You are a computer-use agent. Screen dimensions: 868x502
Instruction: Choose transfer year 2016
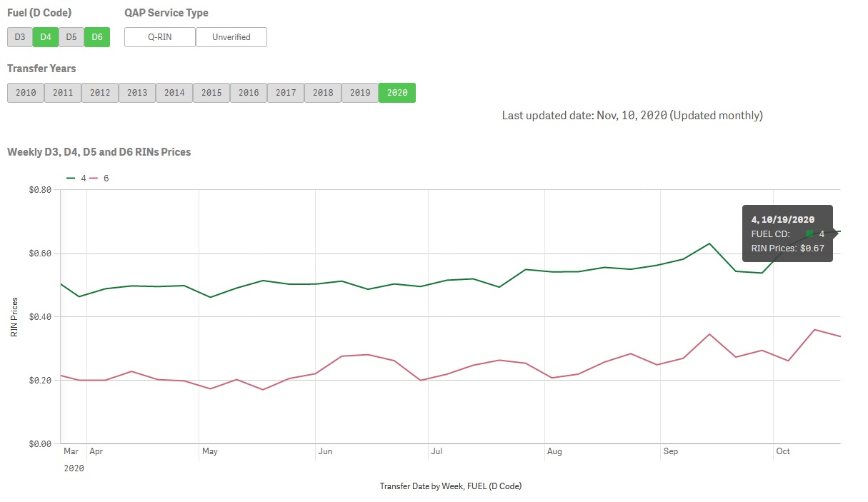coord(249,93)
